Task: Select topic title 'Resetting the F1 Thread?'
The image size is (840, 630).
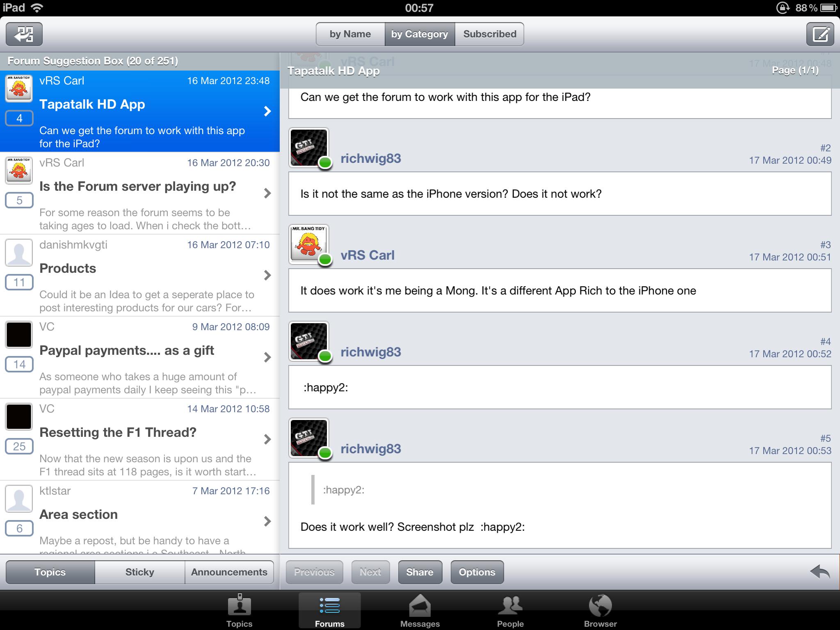Action: tap(118, 433)
